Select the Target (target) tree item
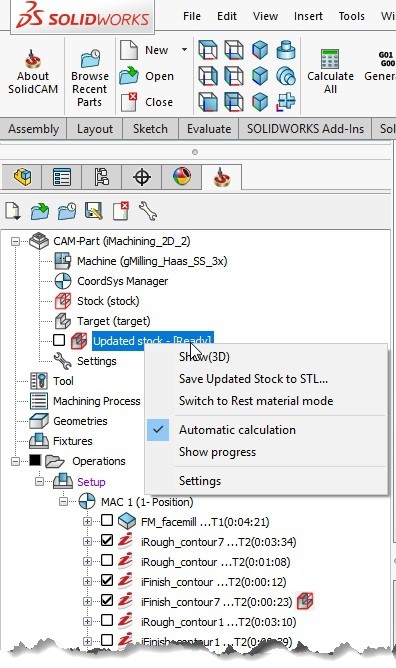The height and width of the screenshot is (668, 396). pos(113,321)
